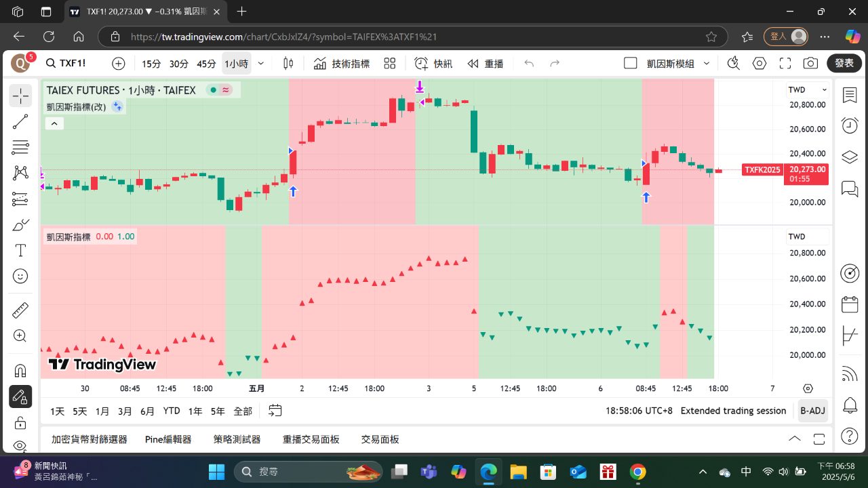Expand the bottom panel with up chevron
Viewport: 868px width, 488px height.
[x=795, y=439]
